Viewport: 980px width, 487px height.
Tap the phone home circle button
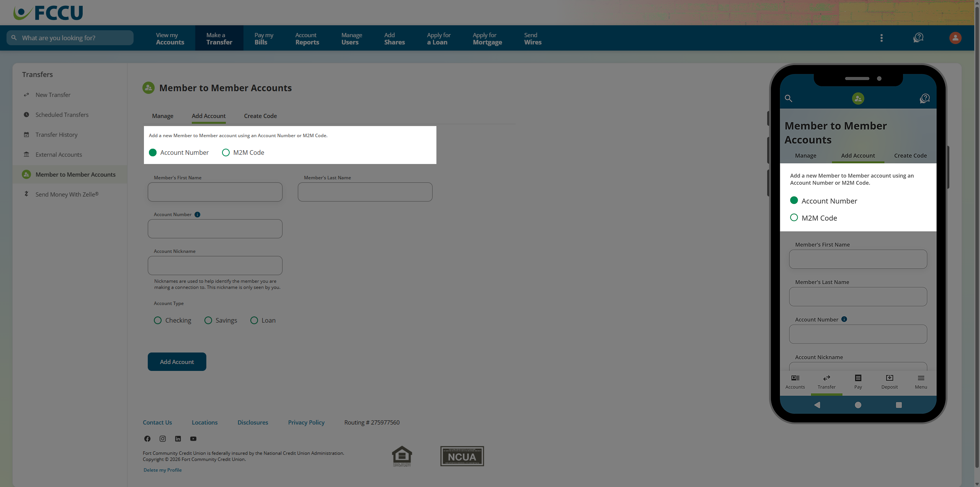point(858,405)
